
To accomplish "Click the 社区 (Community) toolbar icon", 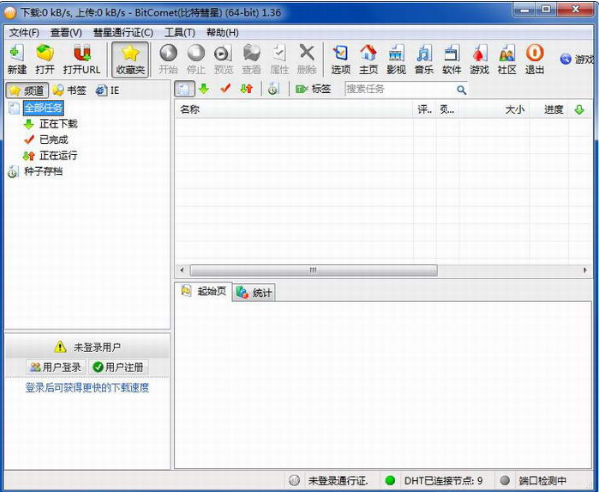I will [507, 59].
